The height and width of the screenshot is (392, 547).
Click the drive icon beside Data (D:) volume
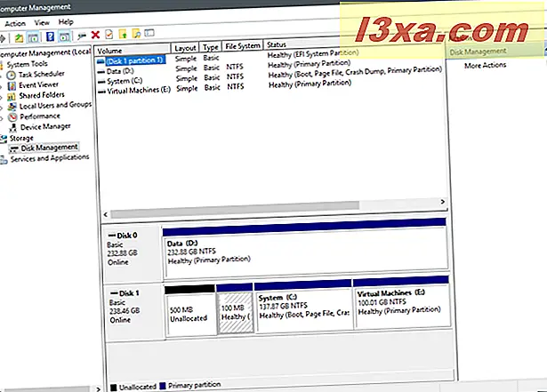(x=101, y=72)
